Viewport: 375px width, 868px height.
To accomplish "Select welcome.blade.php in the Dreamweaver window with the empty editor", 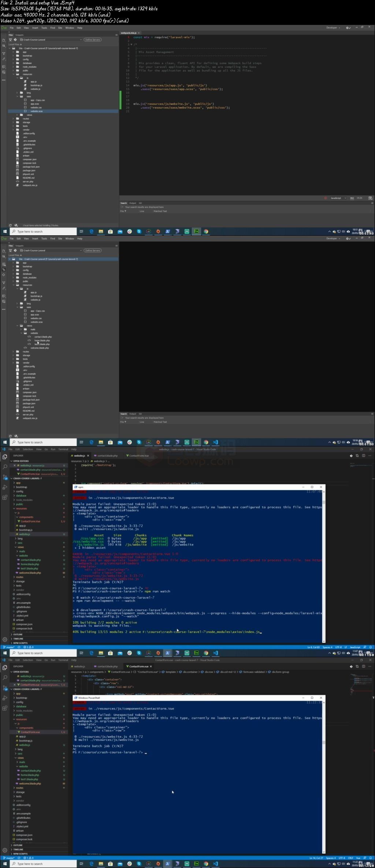I will tap(39, 348).
